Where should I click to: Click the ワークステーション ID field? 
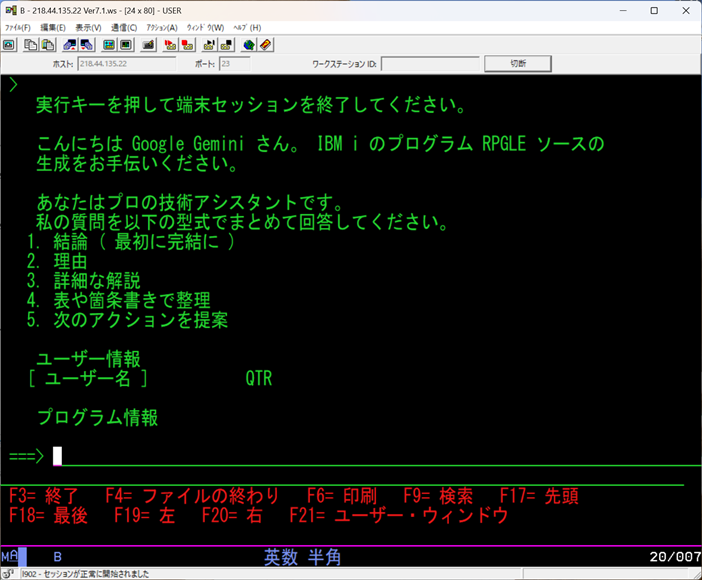click(x=429, y=64)
